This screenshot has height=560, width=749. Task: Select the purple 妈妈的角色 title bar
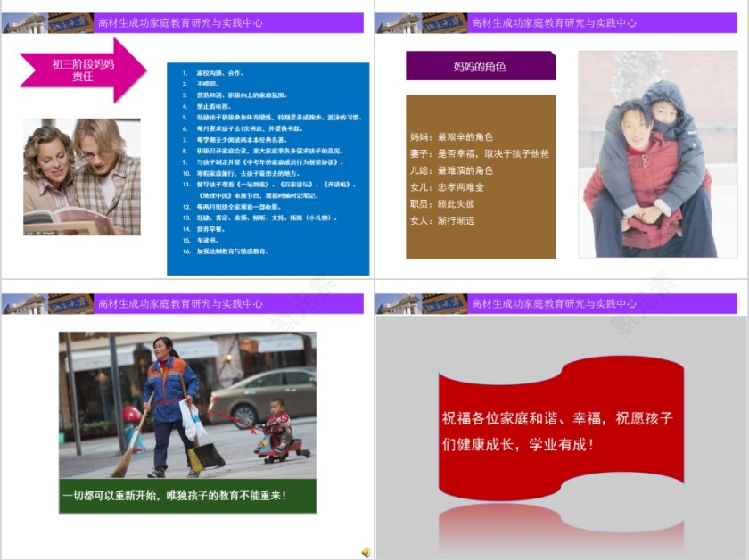(x=481, y=66)
